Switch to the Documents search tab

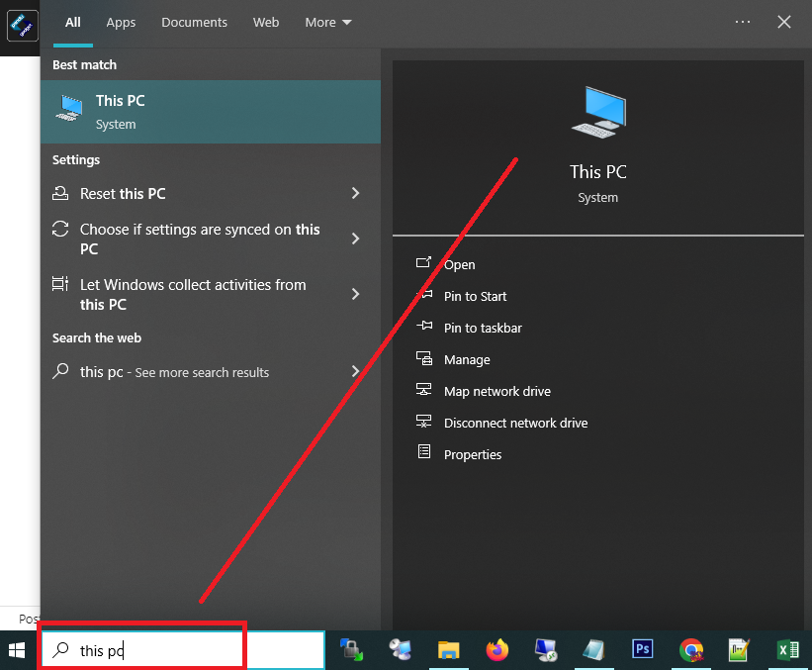(194, 23)
